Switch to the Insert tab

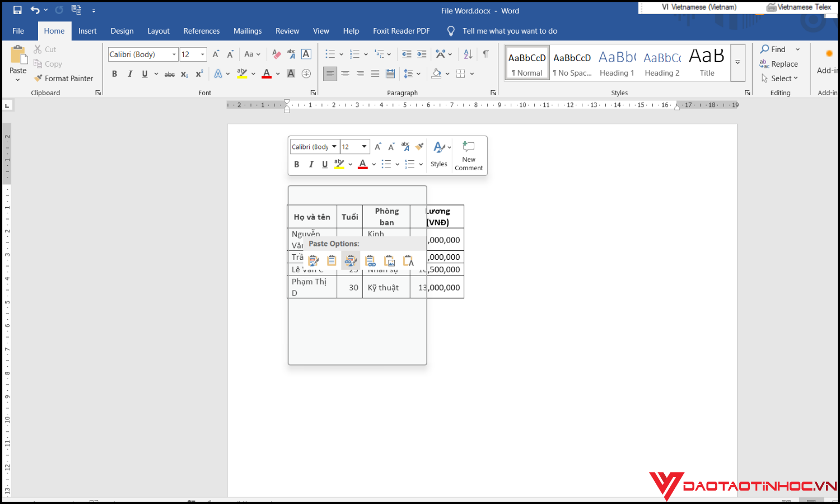[87, 31]
